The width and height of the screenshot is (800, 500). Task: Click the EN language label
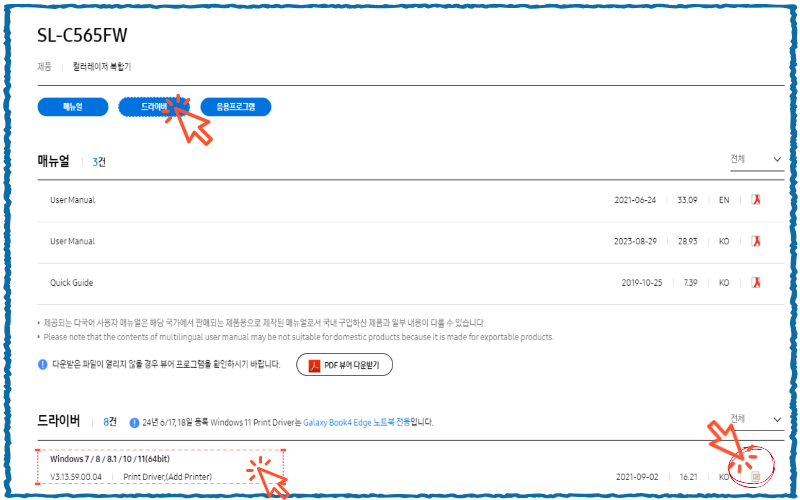click(x=724, y=200)
